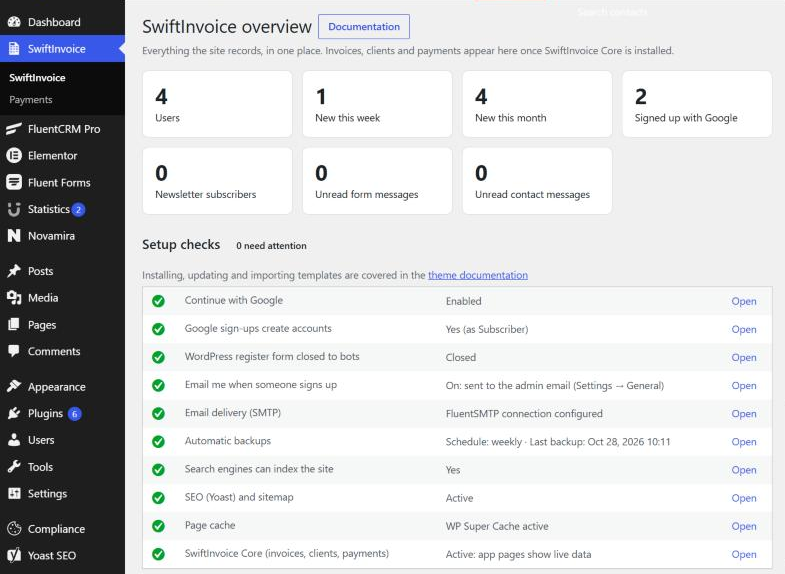
Task: Click the Compliance cookie icon
Action: [14, 528]
